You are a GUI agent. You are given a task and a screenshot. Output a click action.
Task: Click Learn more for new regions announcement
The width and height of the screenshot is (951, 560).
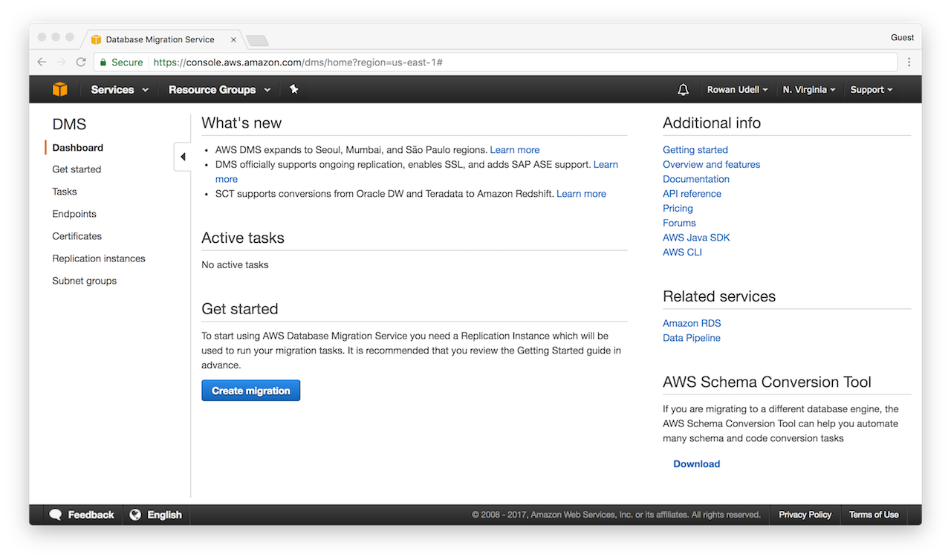point(515,150)
